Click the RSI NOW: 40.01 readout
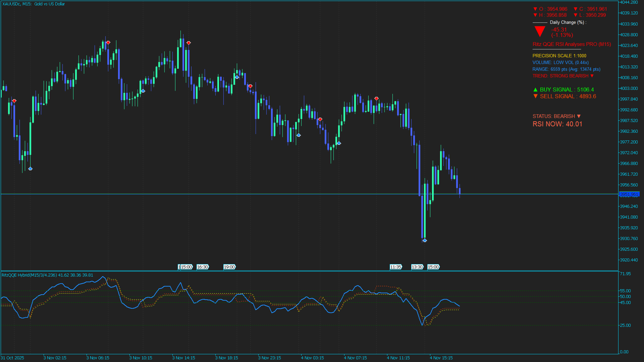Screen dimensions: 644x362 point(557,124)
